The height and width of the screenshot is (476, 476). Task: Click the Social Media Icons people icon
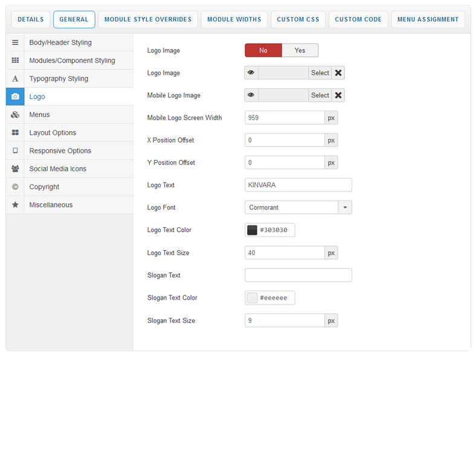click(x=15, y=169)
